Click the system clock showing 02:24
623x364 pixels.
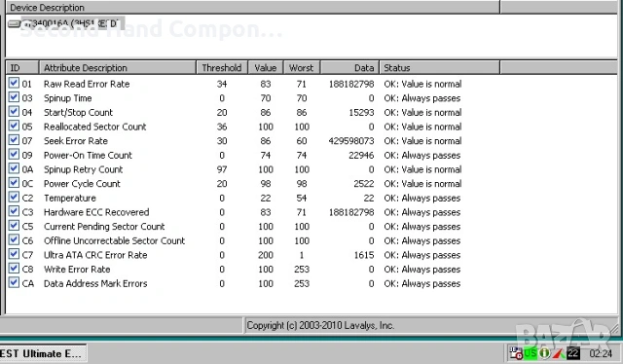pyautogui.click(x=601, y=353)
